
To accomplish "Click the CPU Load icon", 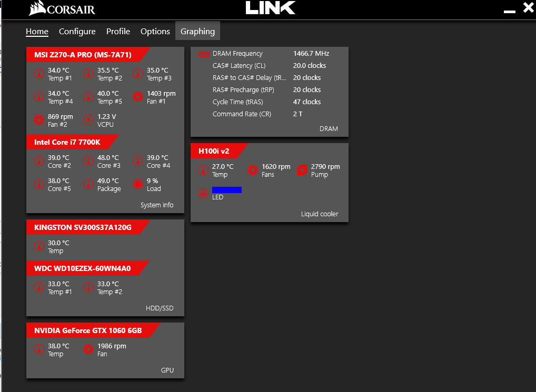I will [x=138, y=184].
